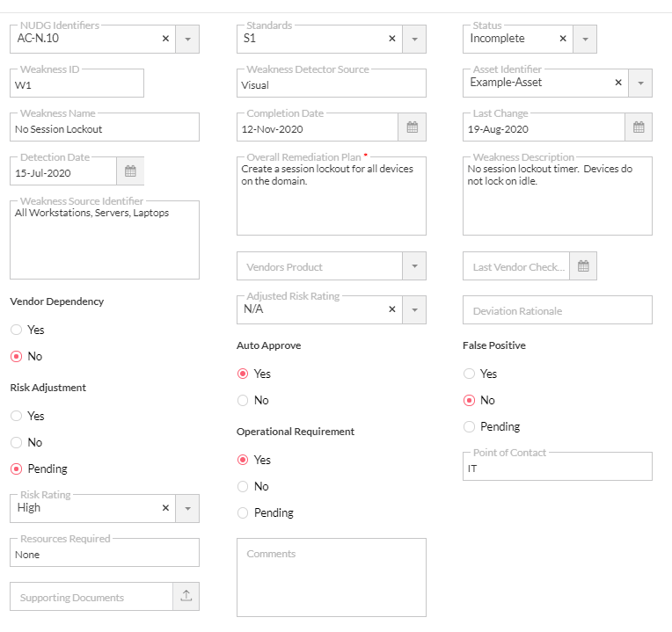Open the Last Change calendar picker

coord(639,128)
